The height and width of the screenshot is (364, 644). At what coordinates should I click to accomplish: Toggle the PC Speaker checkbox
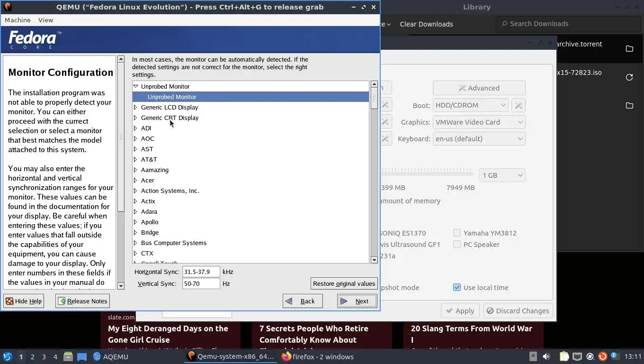457,244
